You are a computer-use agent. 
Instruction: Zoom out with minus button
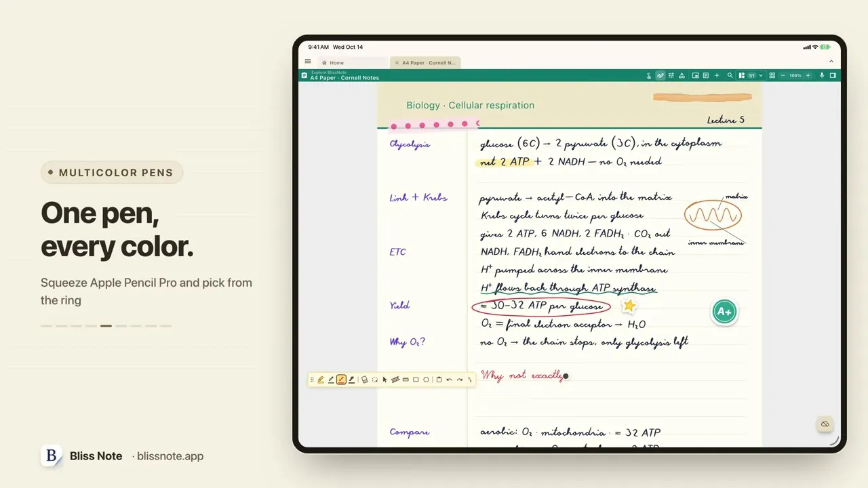click(x=783, y=75)
